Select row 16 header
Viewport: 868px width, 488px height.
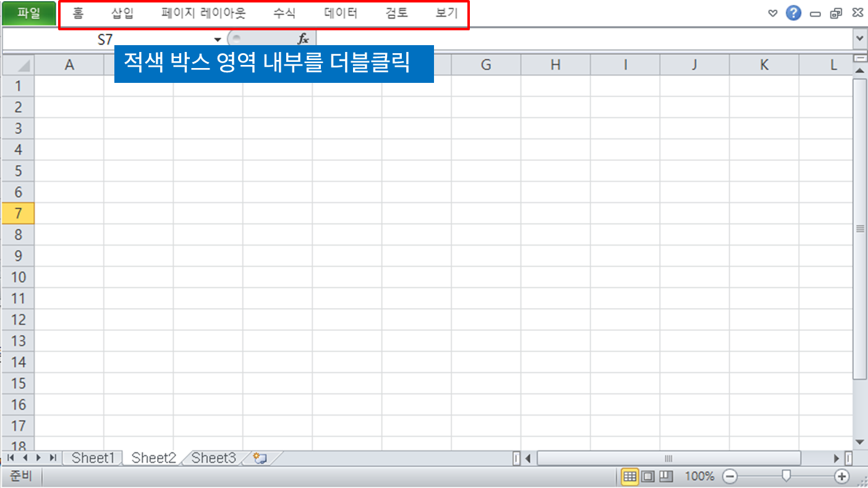coord(19,405)
